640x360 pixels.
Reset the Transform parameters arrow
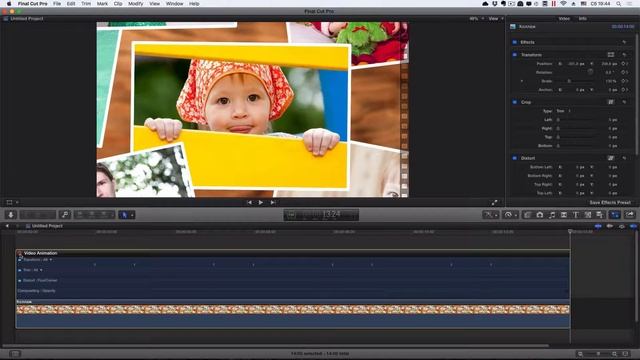coord(624,55)
